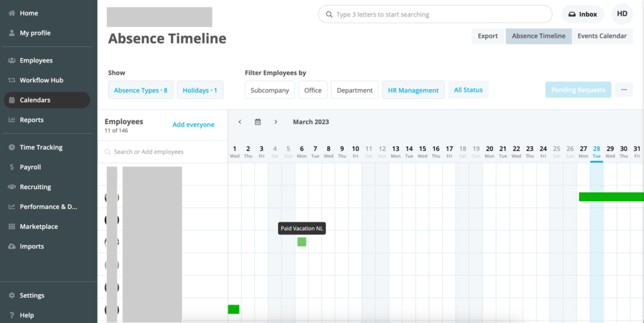Open the date picker calendar icon
The width and height of the screenshot is (644, 323).
click(x=257, y=122)
